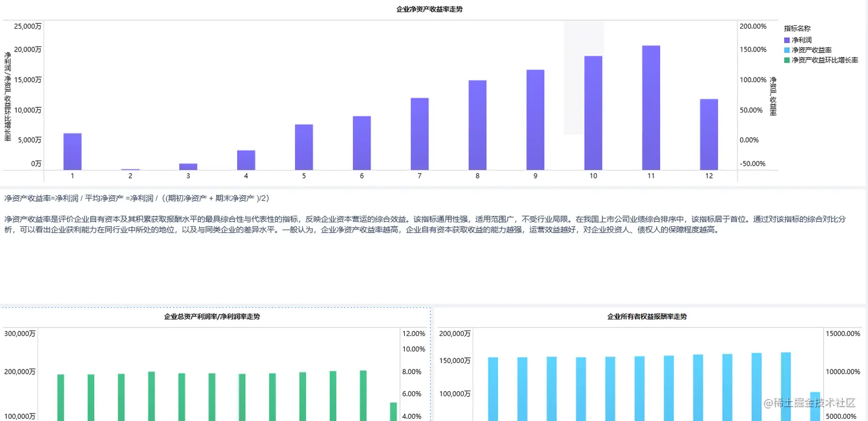The image size is (868, 421).
Task: Toggle the 净利润 series legend label
Action: (x=801, y=40)
